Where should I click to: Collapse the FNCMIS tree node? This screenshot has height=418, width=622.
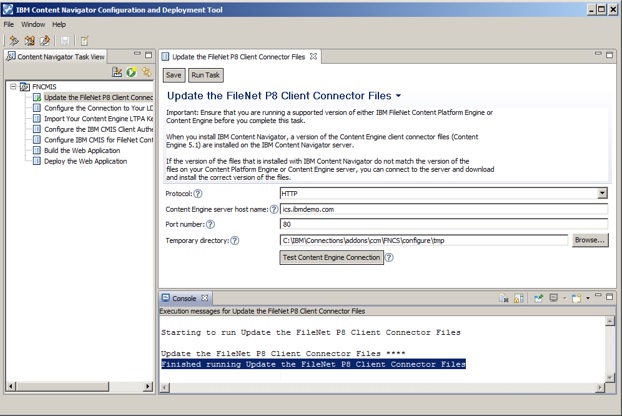coord(13,86)
